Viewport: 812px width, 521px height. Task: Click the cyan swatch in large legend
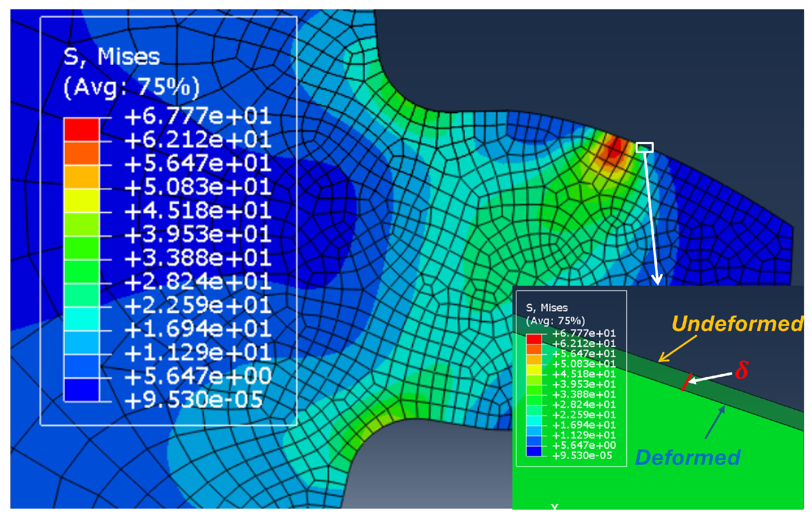pyautogui.click(x=82, y=319)
